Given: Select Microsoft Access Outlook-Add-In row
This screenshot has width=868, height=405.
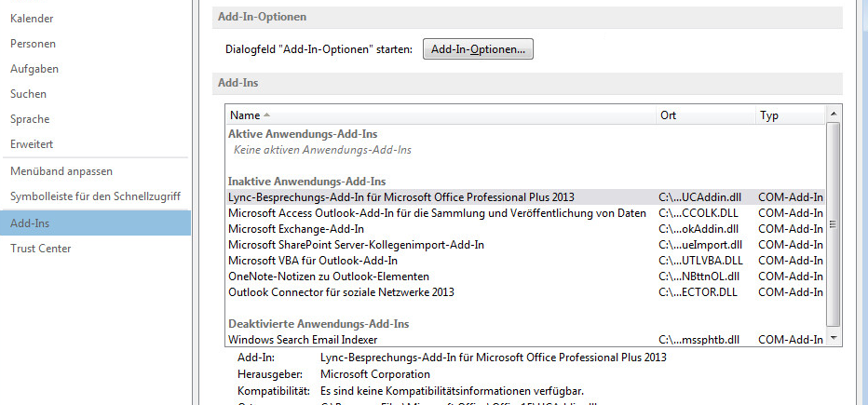Looking at the screenshot, I should tap(524, 213).
